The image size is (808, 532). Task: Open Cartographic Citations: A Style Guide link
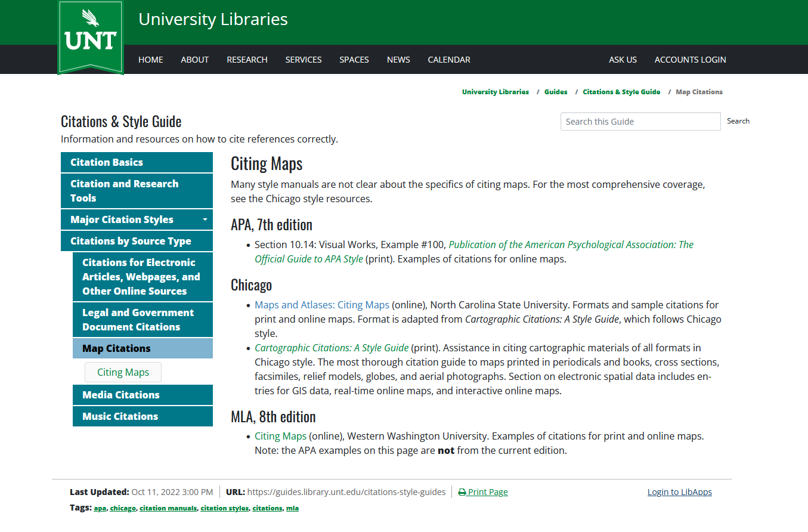[332, 348]
